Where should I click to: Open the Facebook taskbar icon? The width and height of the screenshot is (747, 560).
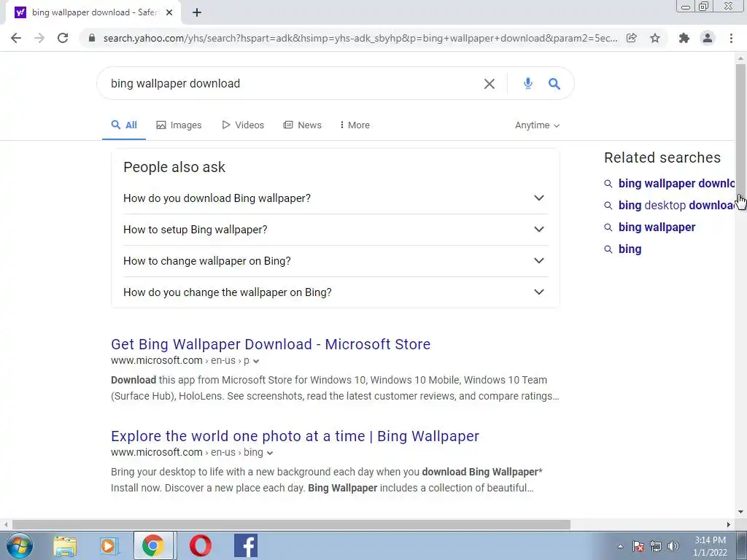(x=246, y=545)
